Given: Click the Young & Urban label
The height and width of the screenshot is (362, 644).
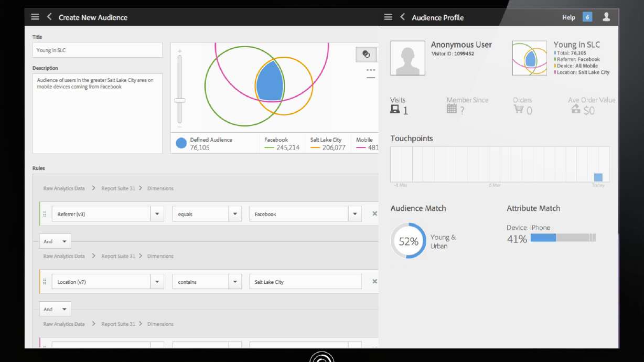Looking at the screenshot, I should click(443, 241).
